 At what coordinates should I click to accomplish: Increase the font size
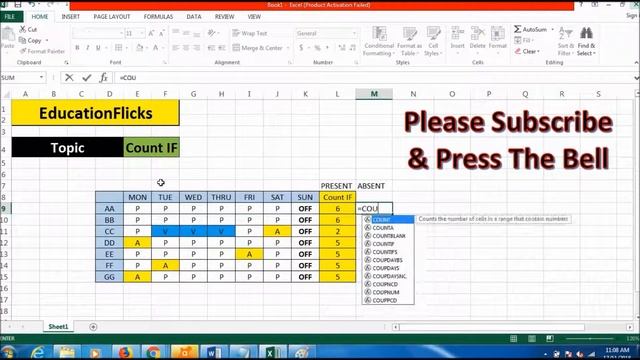tap(151, 33)
